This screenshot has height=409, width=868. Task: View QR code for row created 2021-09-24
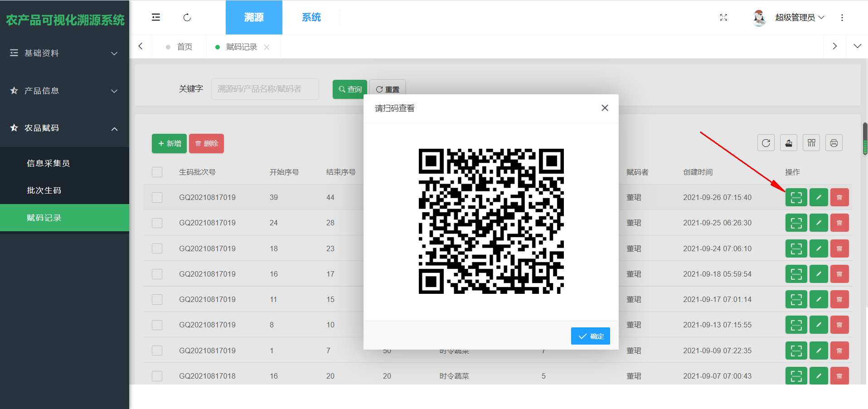[796, 248]
